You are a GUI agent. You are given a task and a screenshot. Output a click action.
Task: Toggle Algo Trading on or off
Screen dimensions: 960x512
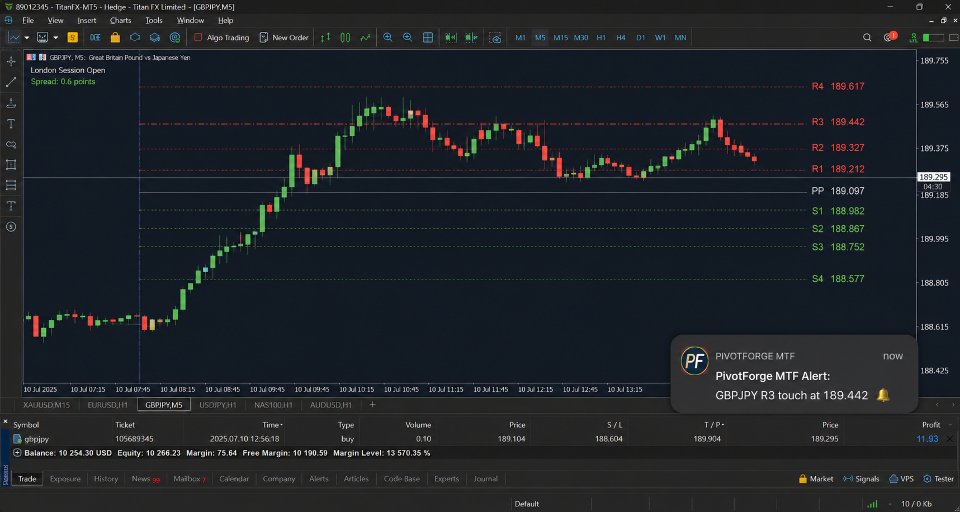(222, 37)
